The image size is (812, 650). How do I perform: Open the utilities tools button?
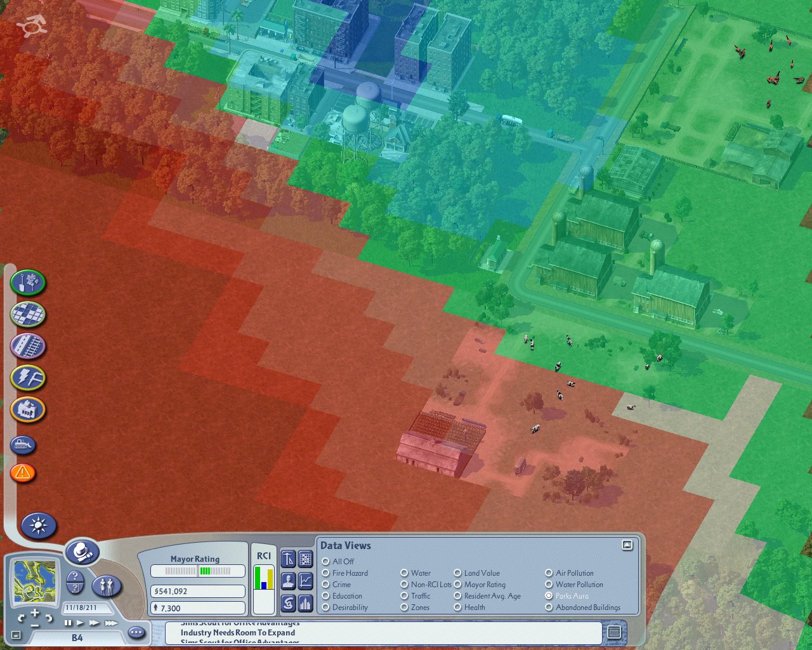(28, 378)
